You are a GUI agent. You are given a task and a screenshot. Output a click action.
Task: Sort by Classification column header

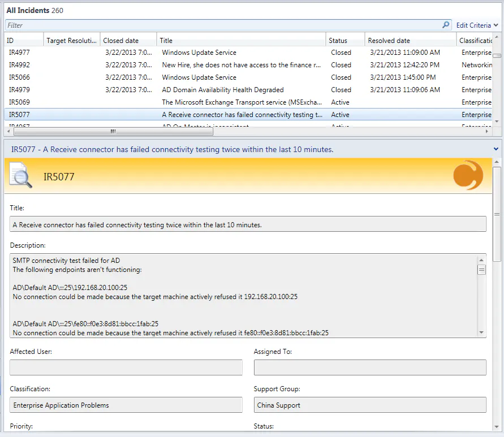pyautogui.click(x=475, y=41)
